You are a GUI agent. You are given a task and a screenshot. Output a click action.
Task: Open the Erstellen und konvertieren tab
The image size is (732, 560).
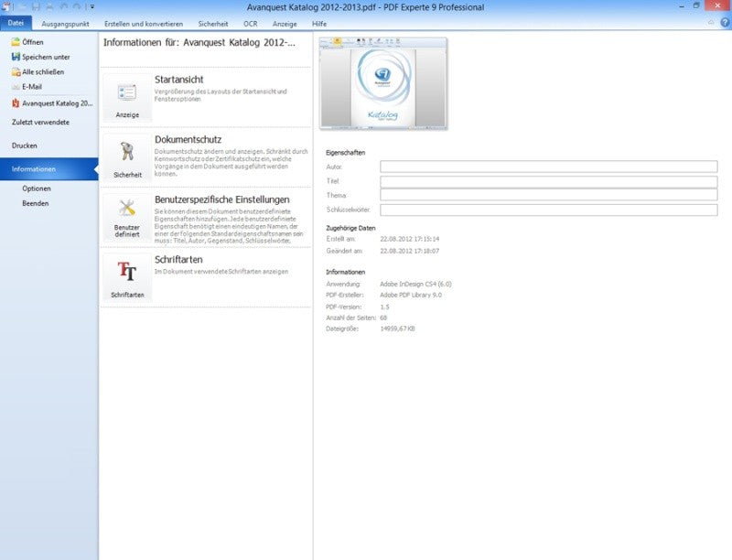pyautogui.click(x=144, y=24)
